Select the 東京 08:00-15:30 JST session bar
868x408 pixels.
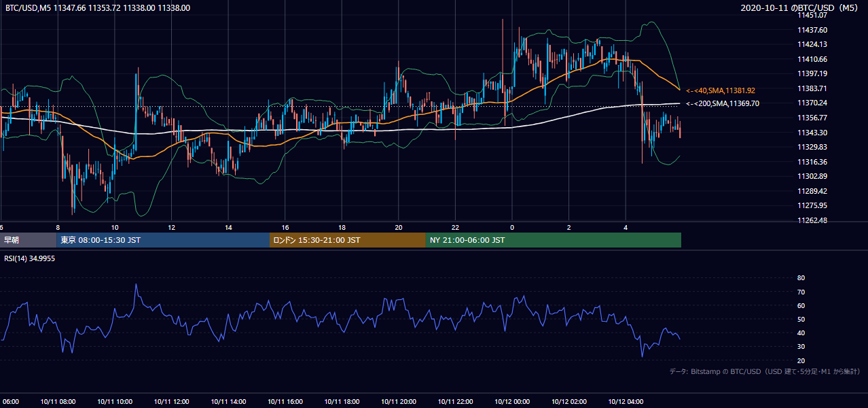163,240
